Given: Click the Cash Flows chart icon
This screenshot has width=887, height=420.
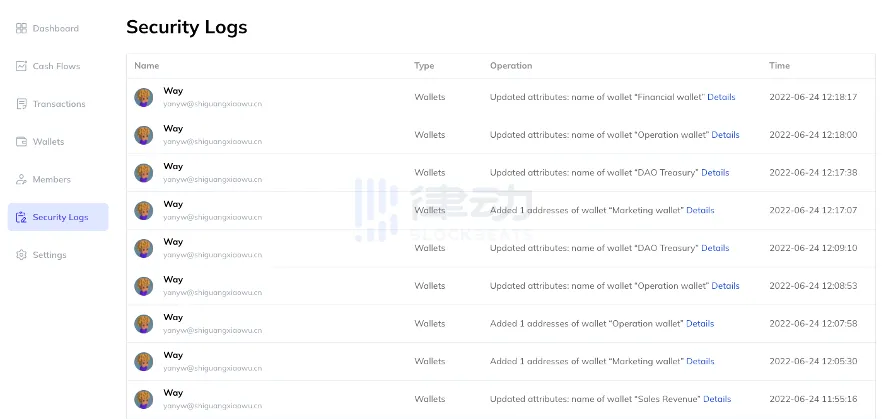Looking at the screenshot, I should [x=22, y=66].
